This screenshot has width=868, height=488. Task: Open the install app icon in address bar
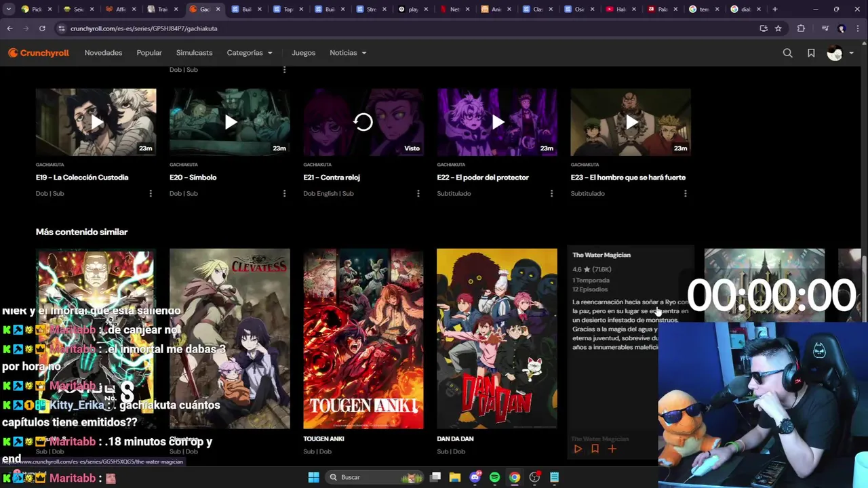coord(764,28)
